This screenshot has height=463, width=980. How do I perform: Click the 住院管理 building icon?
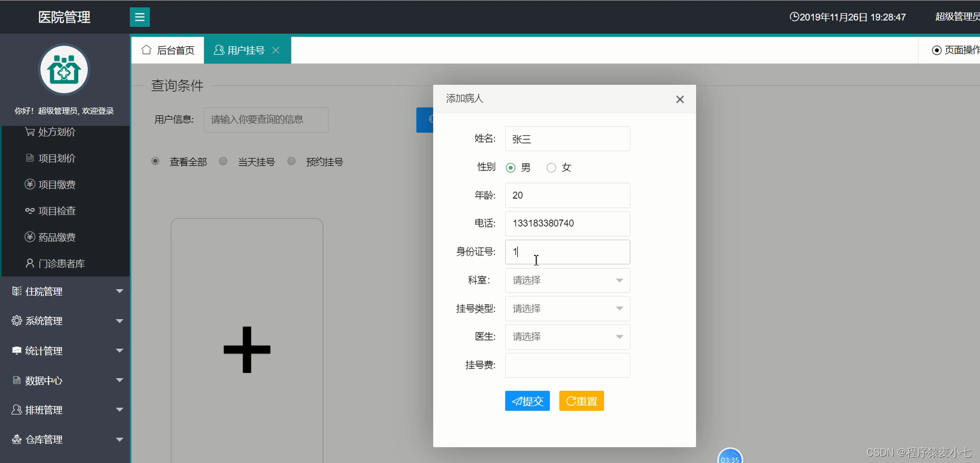click(17, 291)
